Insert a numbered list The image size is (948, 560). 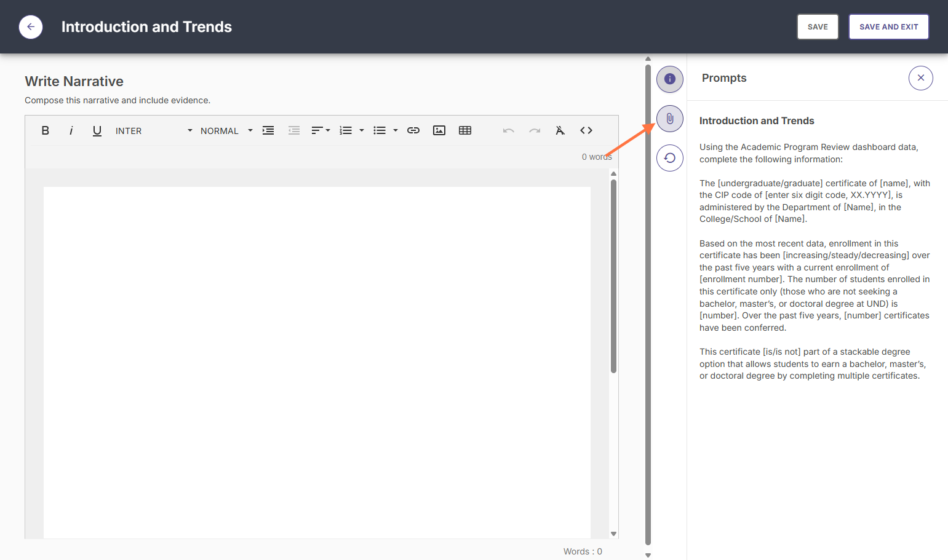(346, 130)
